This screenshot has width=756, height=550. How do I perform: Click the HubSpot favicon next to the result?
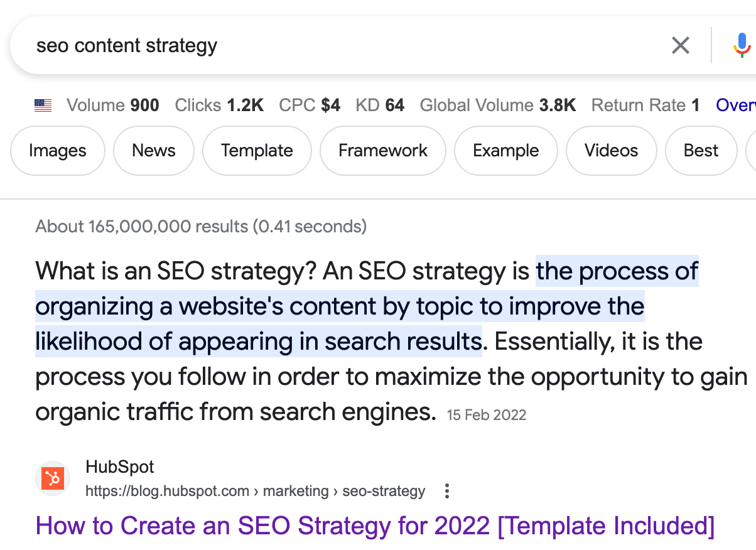53,478
